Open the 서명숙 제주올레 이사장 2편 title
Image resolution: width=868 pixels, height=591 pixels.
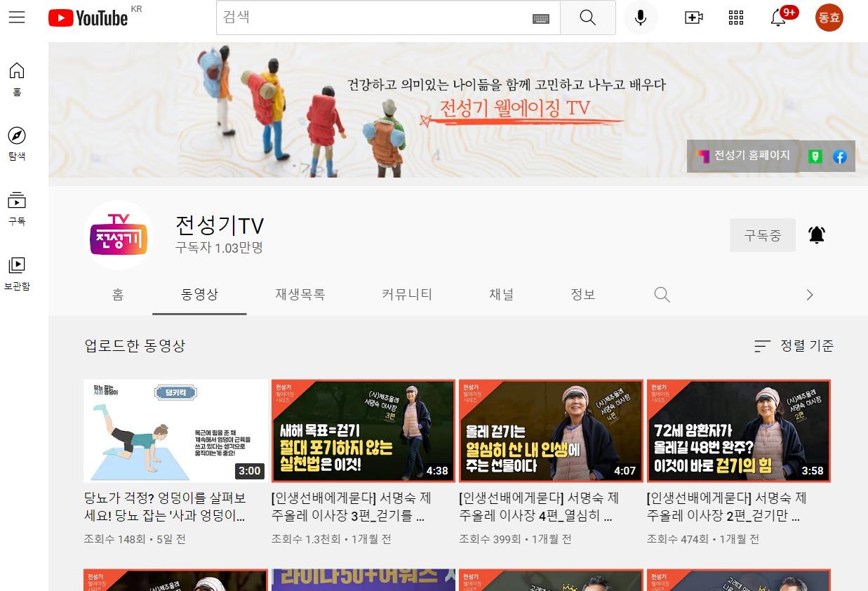coord(728,507)
